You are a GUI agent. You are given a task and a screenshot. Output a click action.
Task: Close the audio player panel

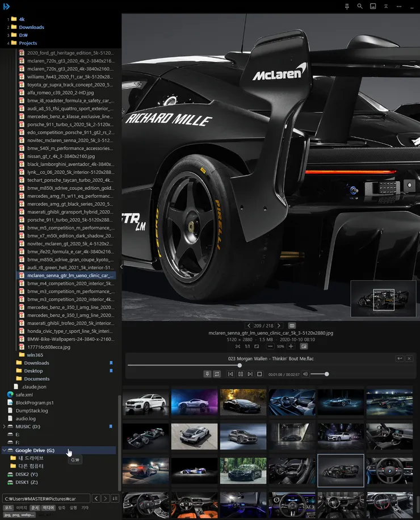point(409,359)
